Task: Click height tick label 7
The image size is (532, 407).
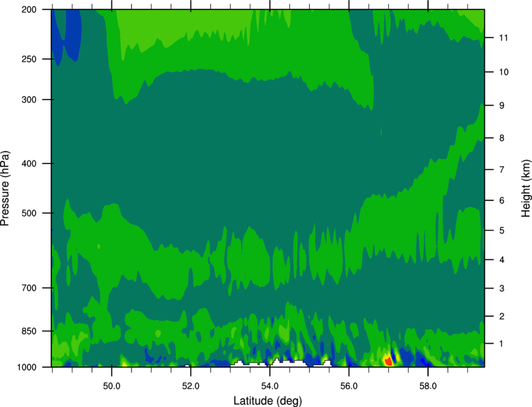Action: point(502,170)
